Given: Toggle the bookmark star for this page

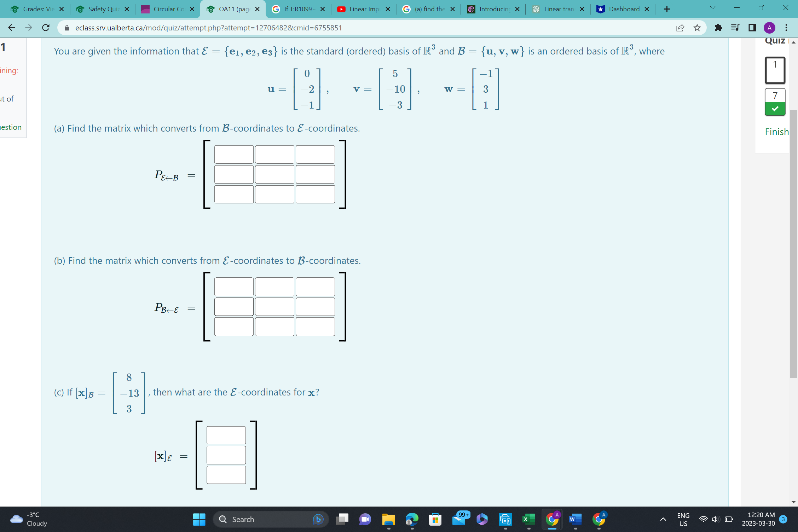Looking at the screenshot, I should coord(697,28).
